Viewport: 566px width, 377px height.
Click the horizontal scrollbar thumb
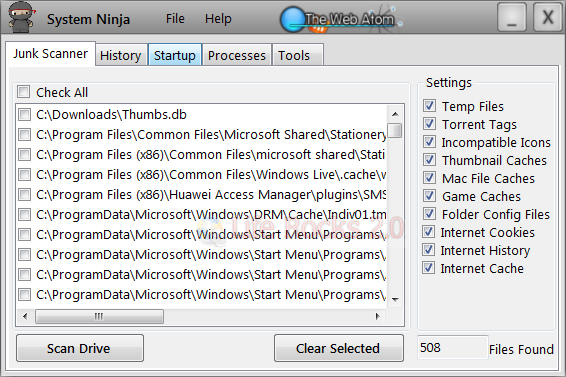pyautogui.click(x=99, y=317)
